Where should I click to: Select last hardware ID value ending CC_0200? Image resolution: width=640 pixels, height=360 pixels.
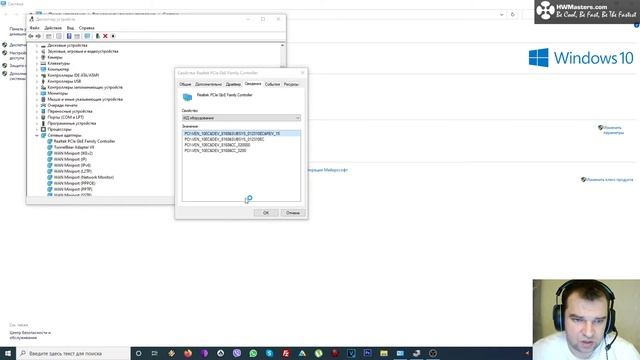[215, 151]
